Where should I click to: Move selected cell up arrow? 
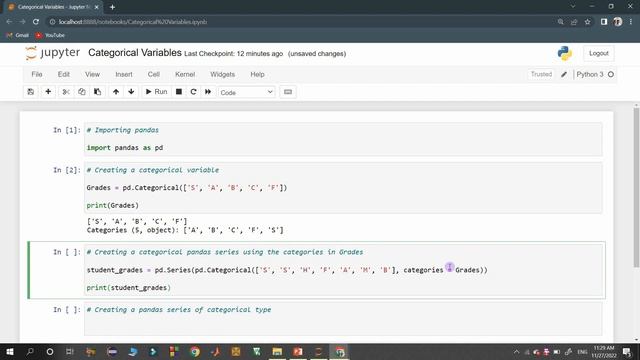coord(116,92)
